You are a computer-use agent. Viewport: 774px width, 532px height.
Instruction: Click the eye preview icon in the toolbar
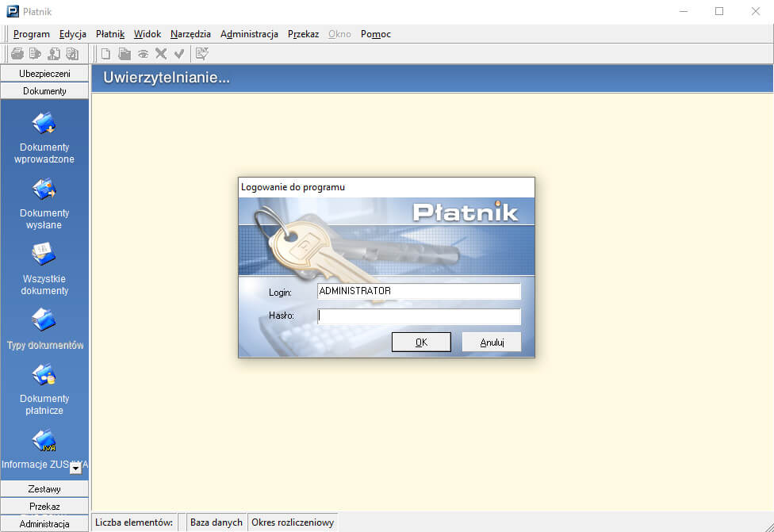[144, 54]
